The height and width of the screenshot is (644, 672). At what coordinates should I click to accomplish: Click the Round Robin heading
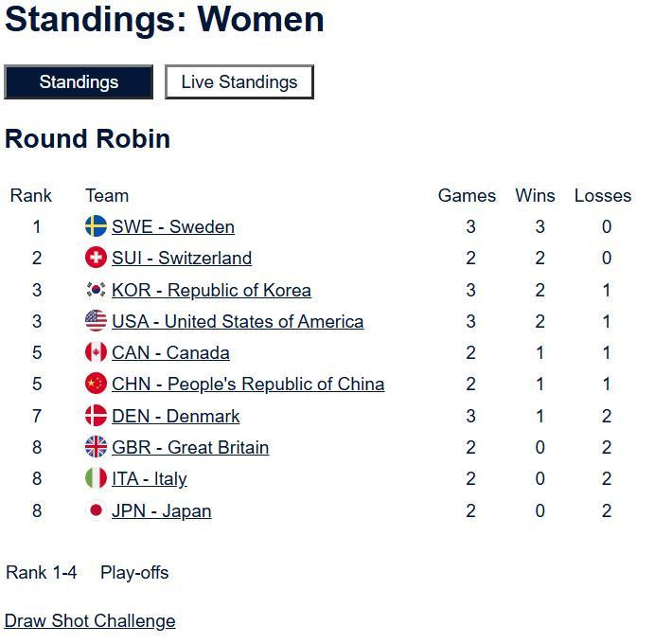(x=87, y=138)
